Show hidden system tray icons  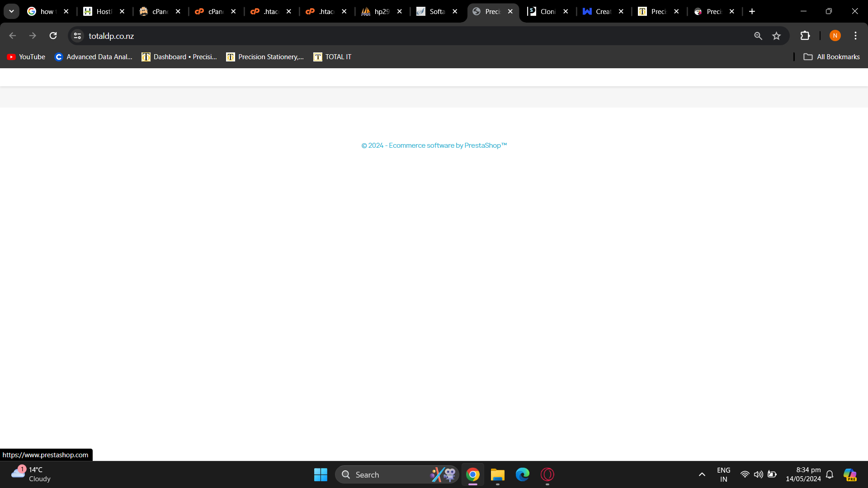click(x=702, y=474)
